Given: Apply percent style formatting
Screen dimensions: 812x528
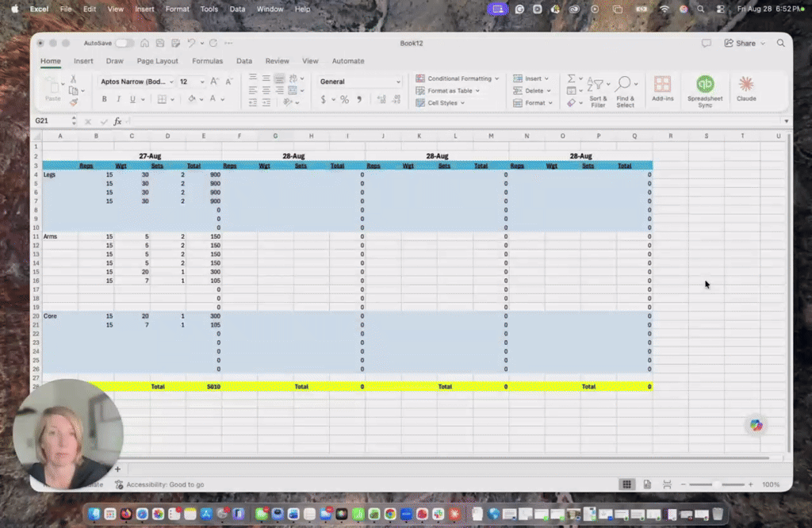Looking at the screenshot, I should [344, 99].
